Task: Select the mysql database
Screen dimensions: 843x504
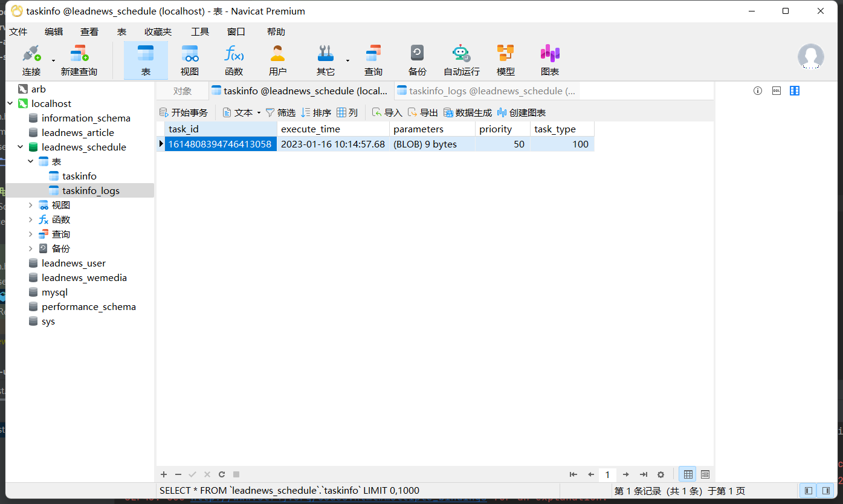Action: [x=54, y=292]
